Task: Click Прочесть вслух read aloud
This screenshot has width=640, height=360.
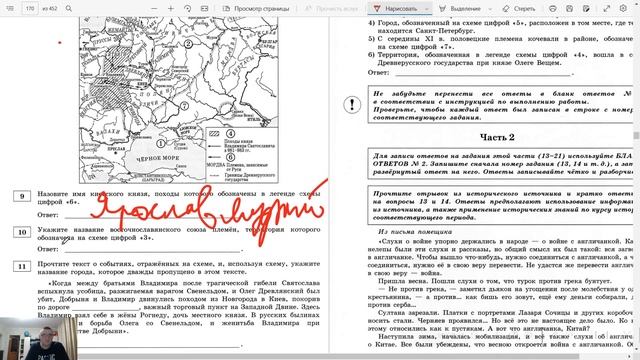Action: [x=332, y=9]
